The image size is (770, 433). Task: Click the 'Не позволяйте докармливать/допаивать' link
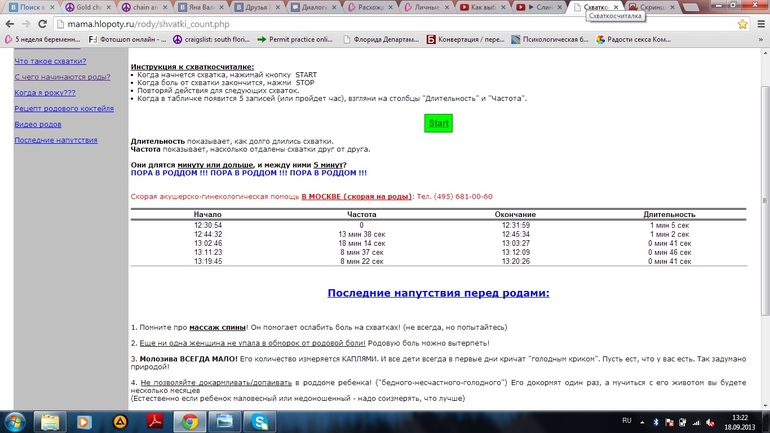click(x=216, y=382)
